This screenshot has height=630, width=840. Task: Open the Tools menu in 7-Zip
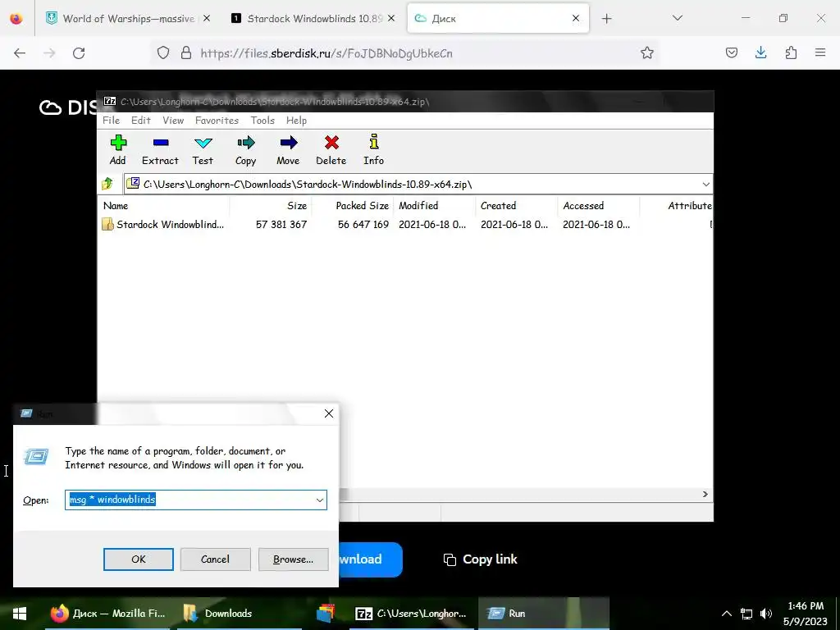click(262, 121)
